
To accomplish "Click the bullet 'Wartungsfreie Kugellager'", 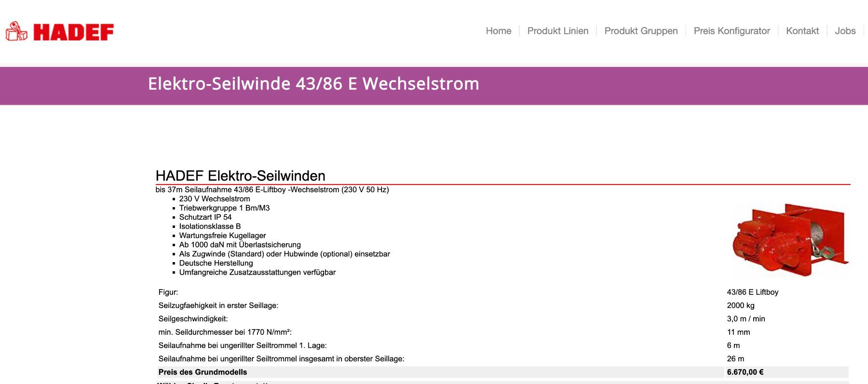I will tap(222, 236).
